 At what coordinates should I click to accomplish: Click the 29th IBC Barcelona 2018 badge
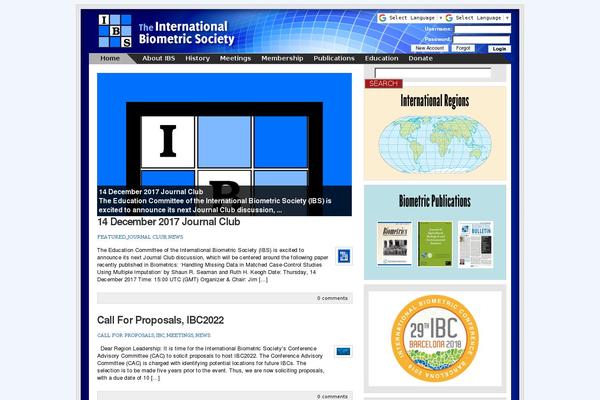pyautogui.click(x=435, y=338)
